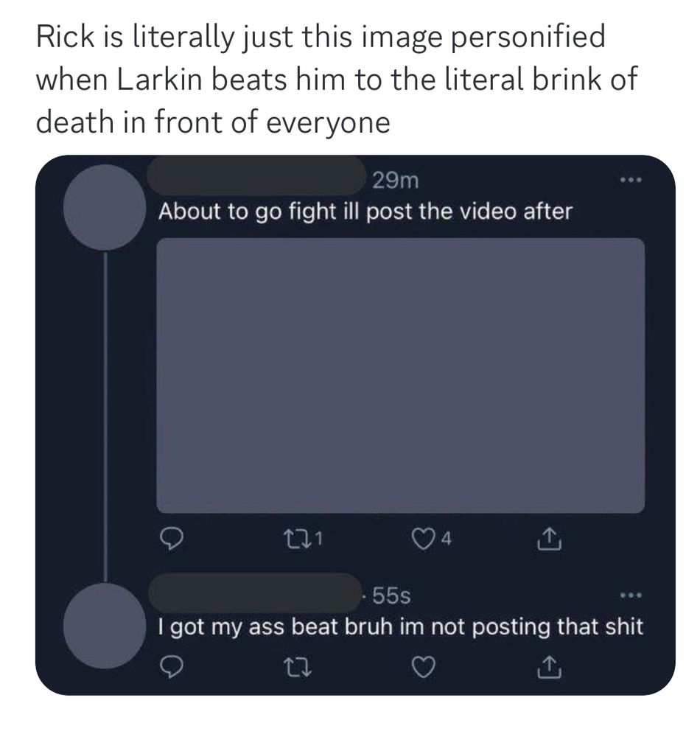
Task: Open more options on the 29m tweet
Action: pos(630,180)
